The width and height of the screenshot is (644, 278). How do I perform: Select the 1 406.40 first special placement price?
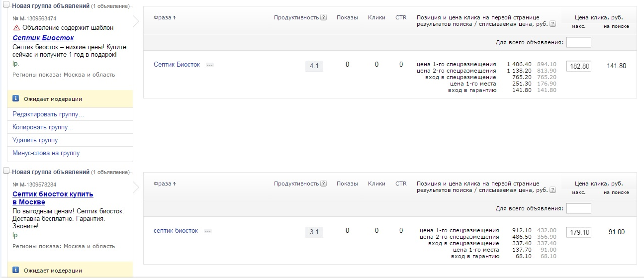[x=519, y=64]
